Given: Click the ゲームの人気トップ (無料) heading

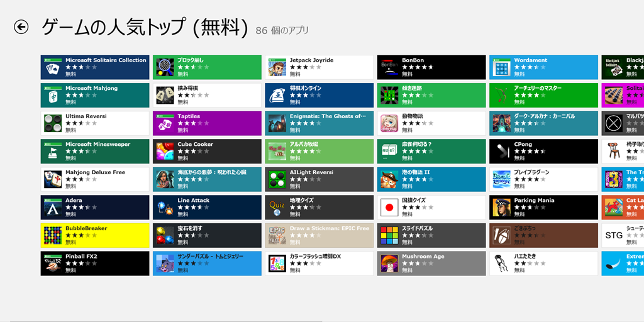Looking at the screenshot, I should [x=145, y=28].
